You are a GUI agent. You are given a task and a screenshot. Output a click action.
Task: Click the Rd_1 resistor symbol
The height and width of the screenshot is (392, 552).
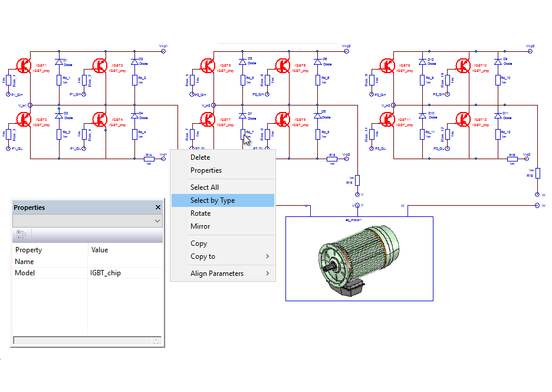[59, 80]
